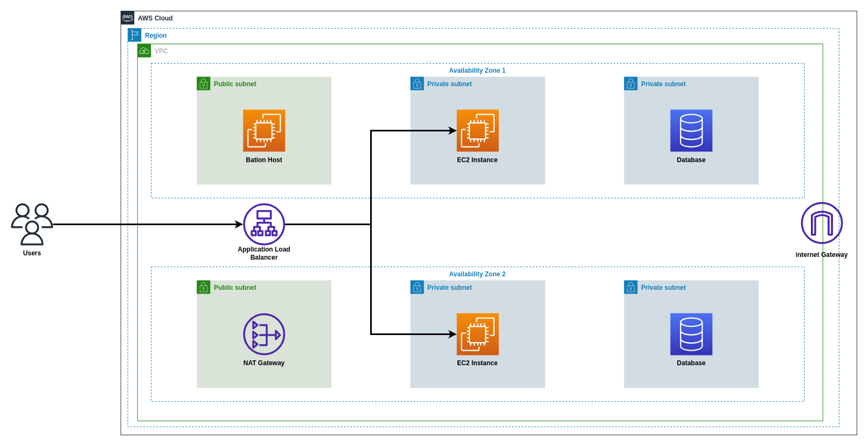The width and height of the screenshot is (868, 446).
Task: Select EC2 Instance icon in Availability Zone 2
Action: [x=478, y=334]
